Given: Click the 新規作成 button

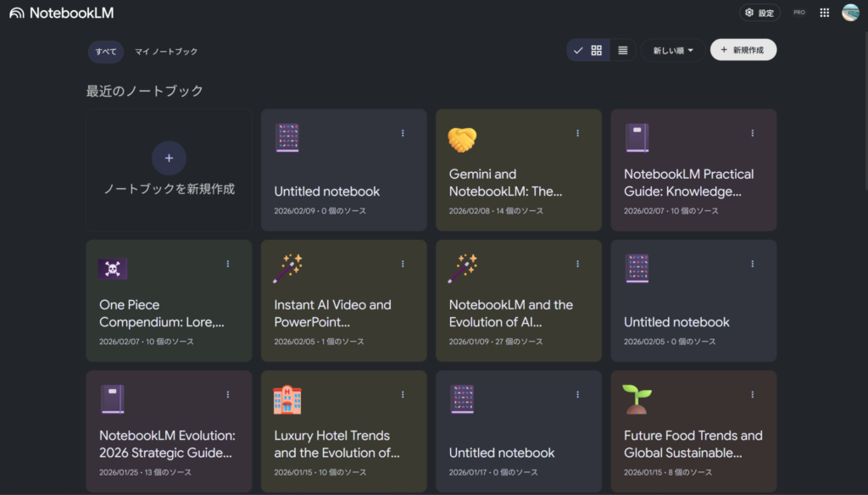Looking at the screenshot, I should pyautogui.click(x=743, y=51).
